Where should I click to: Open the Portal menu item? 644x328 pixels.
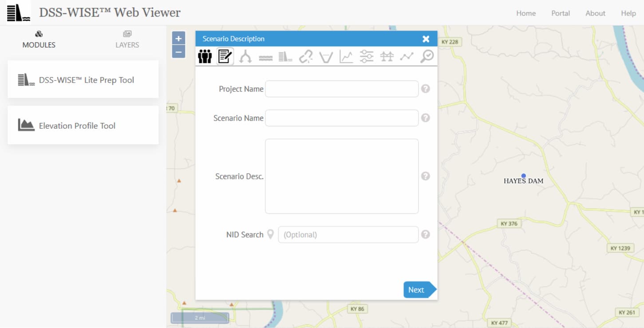pos(561,13)
